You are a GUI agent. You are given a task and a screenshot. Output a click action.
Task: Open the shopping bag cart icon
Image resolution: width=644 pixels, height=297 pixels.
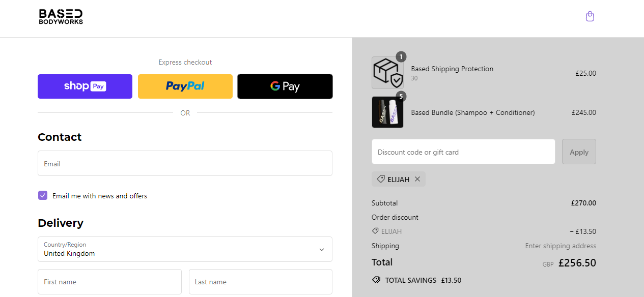tap(590, 17)
